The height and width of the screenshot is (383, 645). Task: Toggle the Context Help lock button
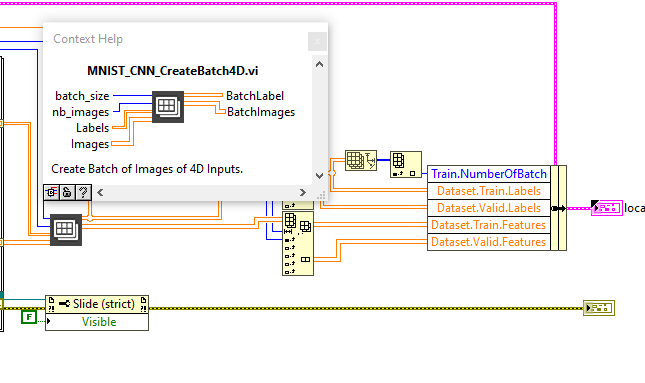[x=67, y=192]
